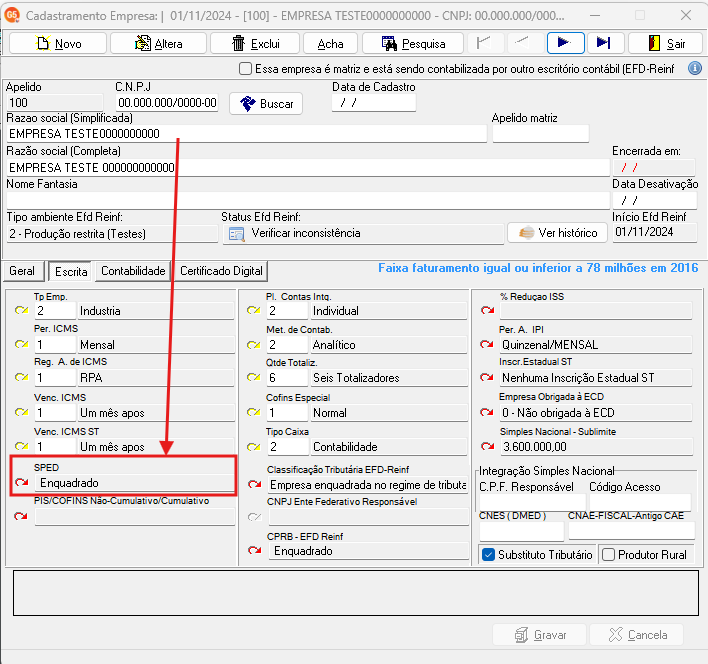
Task: Click lookup arrow for Tipo Caixa
Action: point(254,447)
